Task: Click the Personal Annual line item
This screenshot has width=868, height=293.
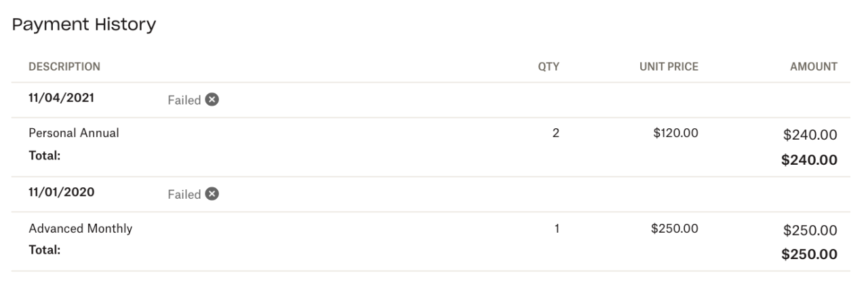Action: coord(74,133)
